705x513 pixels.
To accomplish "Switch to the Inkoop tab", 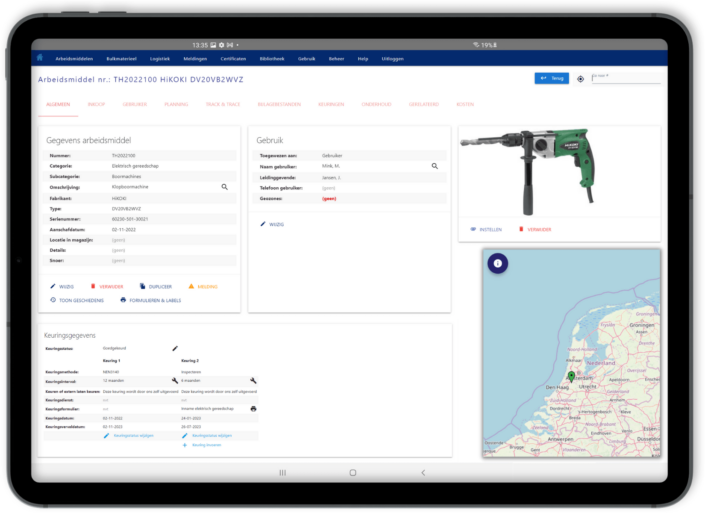I will point(96,104).
